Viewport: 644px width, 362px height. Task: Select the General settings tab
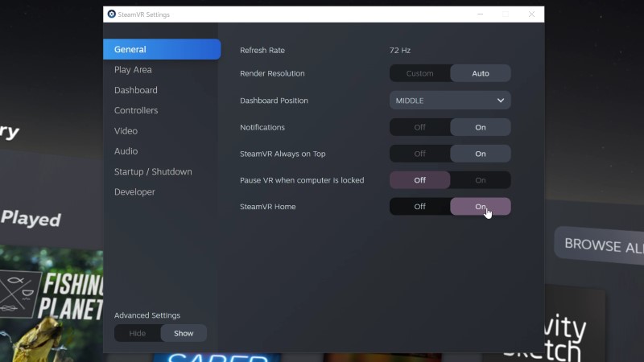tap(162, 49)
